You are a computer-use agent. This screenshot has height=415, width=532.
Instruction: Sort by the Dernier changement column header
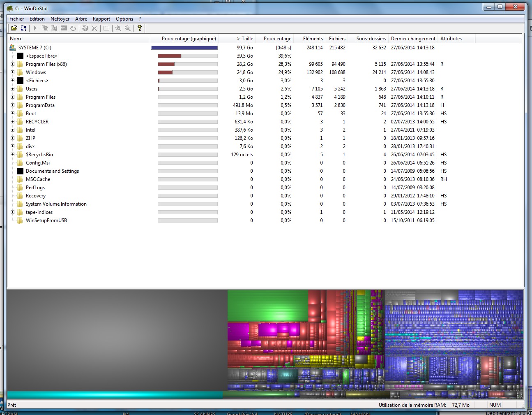413,39
